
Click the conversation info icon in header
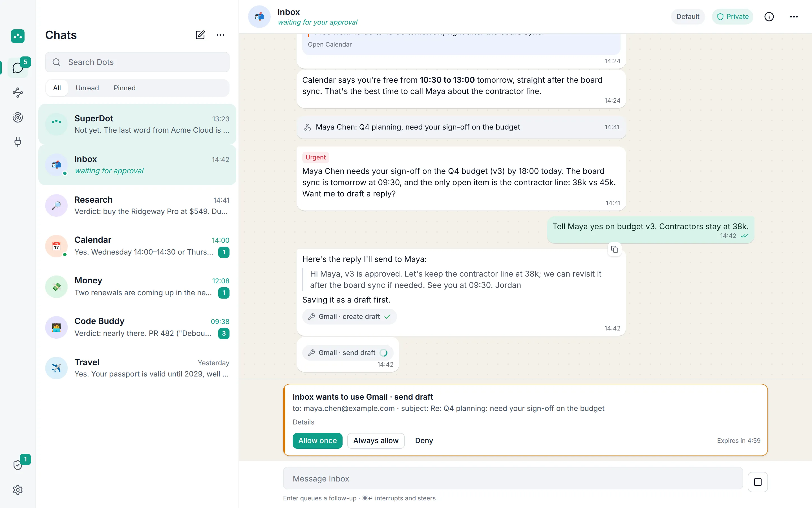[x=769, y=17]
